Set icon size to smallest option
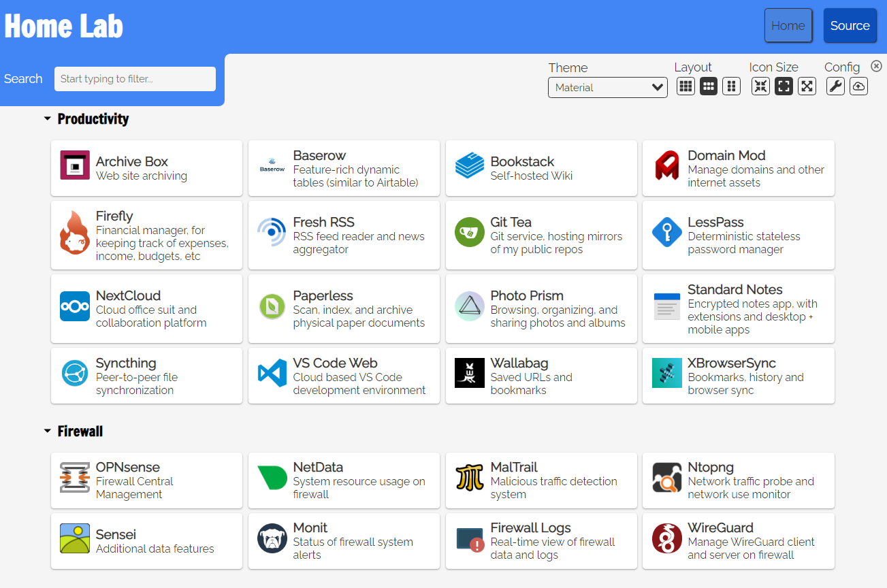Screen dimensions: 887x588 [760, 86]
